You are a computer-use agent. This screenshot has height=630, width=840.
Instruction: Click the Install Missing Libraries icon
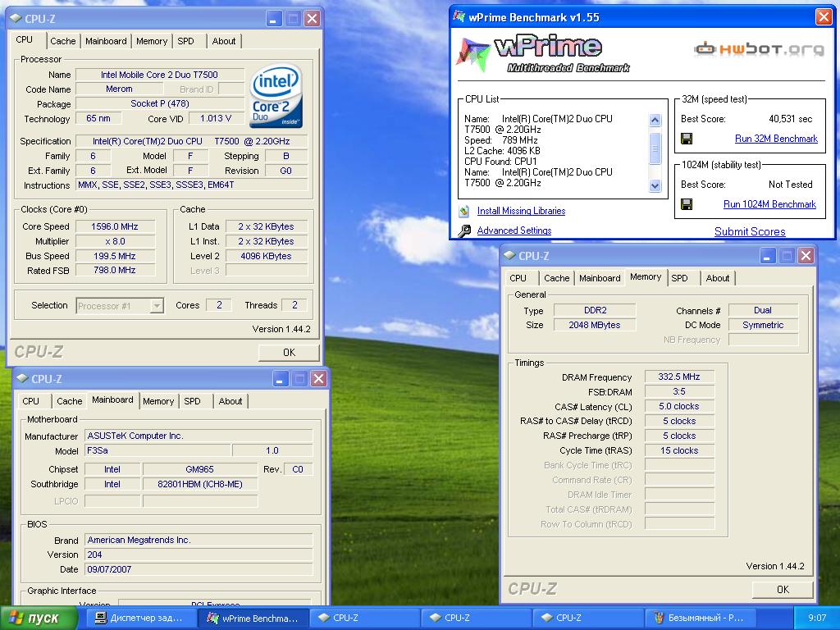(464, 211)
